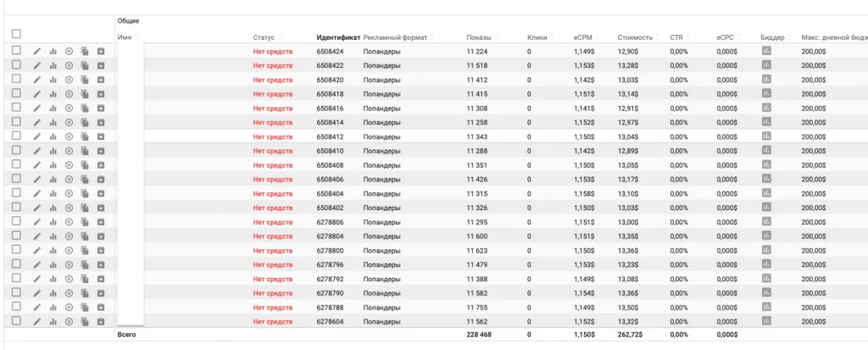Edit campaign 6508424 with pencil icon

click(37, 51)
